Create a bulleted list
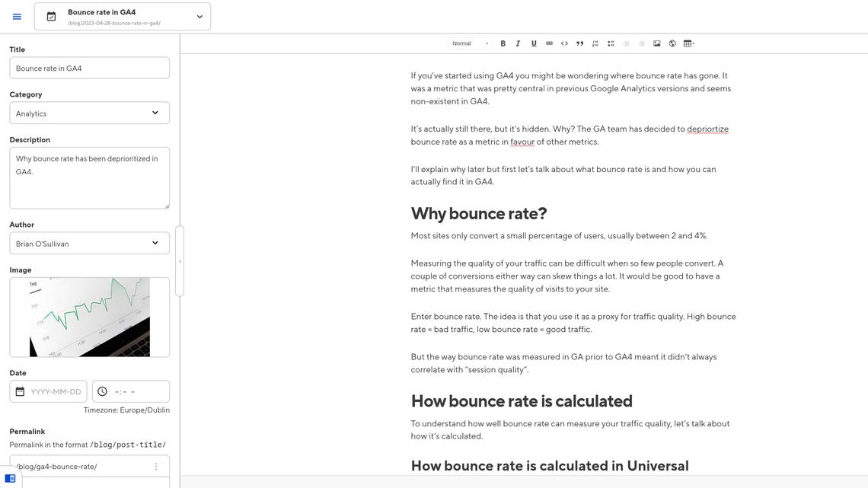The image size is (868, 488). point(611,43)
